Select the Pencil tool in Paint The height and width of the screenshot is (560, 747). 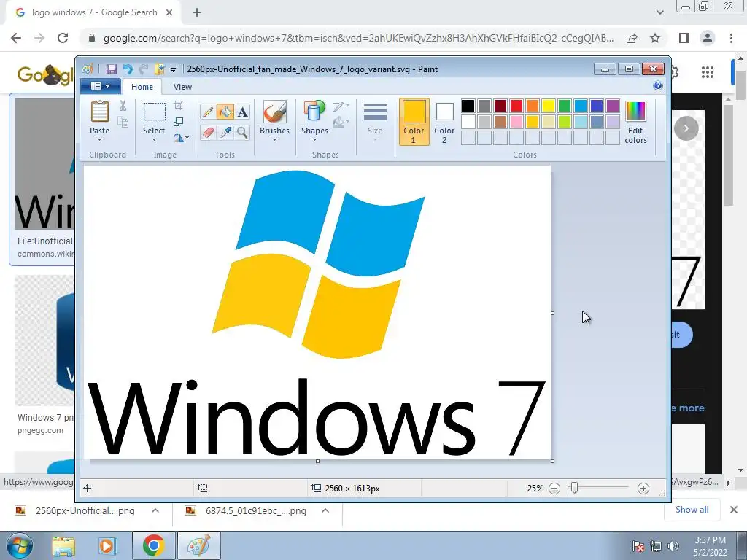pyautogui.click(x=208, y=112)
